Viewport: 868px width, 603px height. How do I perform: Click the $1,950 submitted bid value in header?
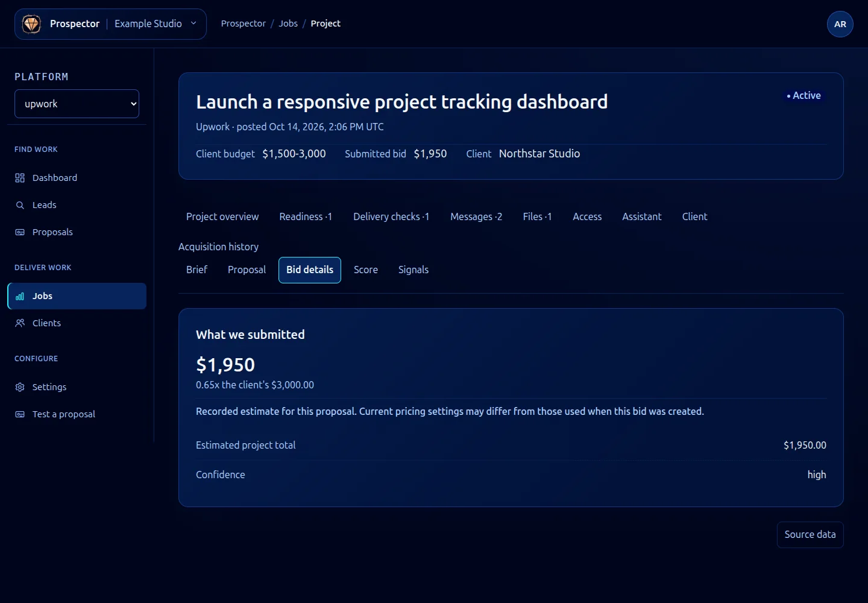[430, 154]
